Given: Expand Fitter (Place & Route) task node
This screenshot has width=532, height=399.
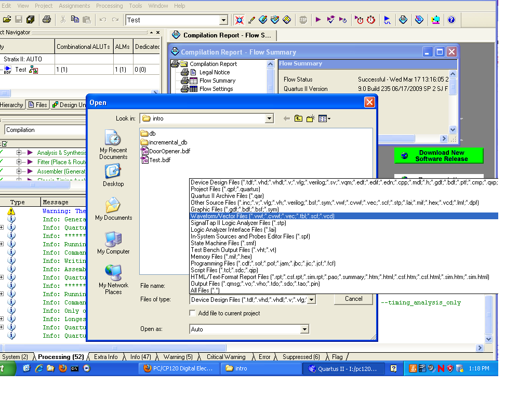Looking at the screenshot, I should pos(19,162).
